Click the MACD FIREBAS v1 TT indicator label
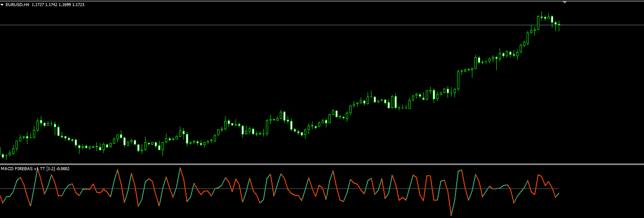Screen dimensions: 644x218 35,168
